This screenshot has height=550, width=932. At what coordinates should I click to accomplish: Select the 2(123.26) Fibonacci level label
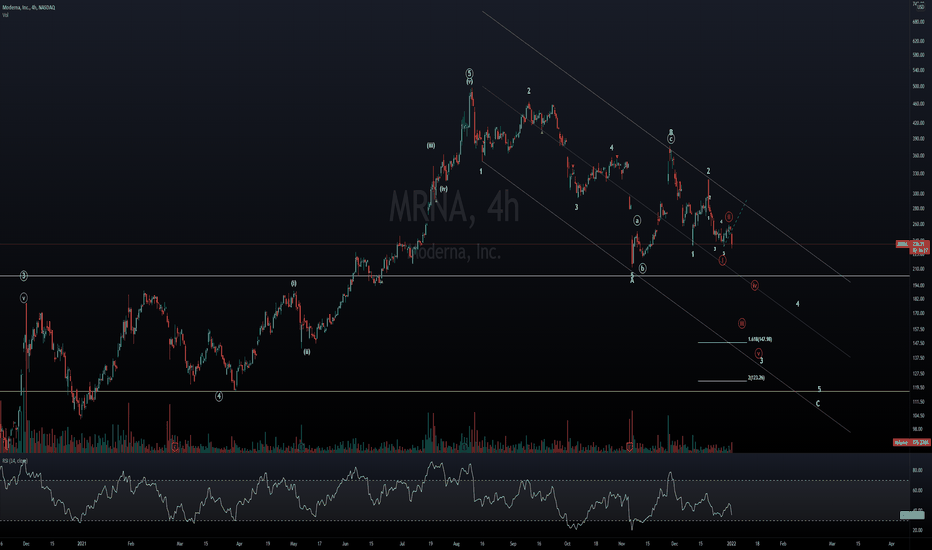[756, 378]
